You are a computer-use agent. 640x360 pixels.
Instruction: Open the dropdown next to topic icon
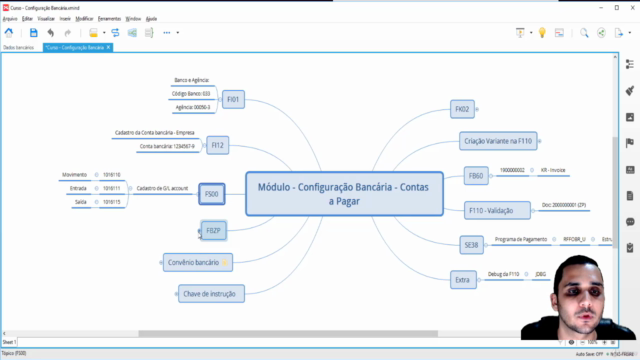tap(104, 33)
